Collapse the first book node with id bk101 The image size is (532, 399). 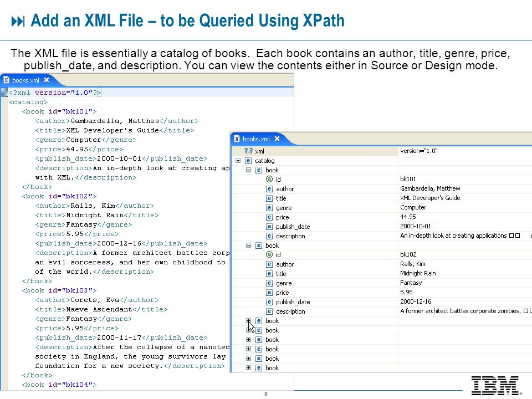[248, 170]
